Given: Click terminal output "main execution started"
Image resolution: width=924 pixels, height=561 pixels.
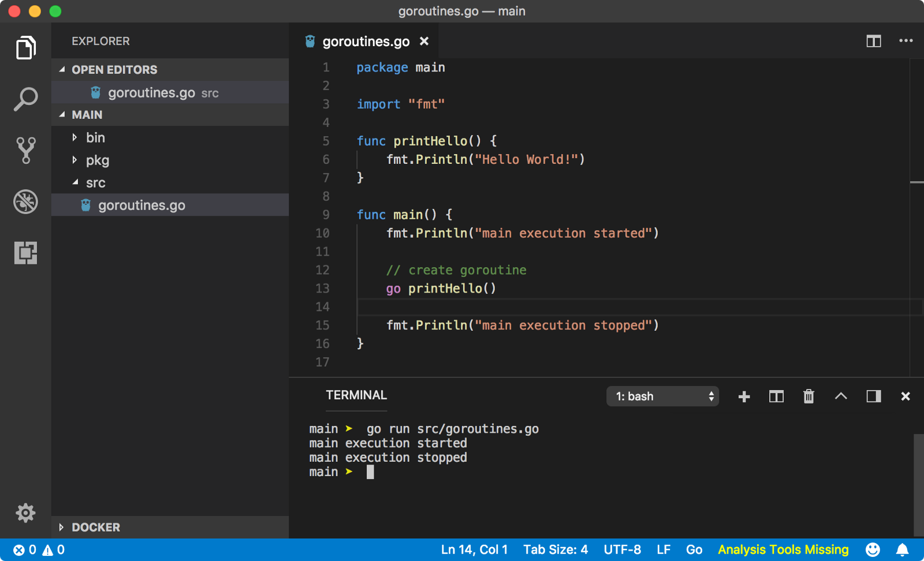Looking at the screenshot, I should pyautogui.click(x=388, y=443).
